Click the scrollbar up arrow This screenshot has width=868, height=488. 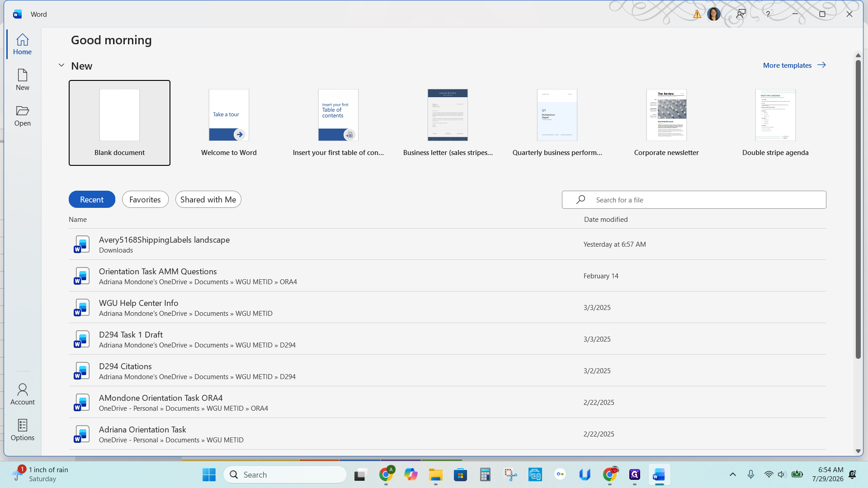858,55
